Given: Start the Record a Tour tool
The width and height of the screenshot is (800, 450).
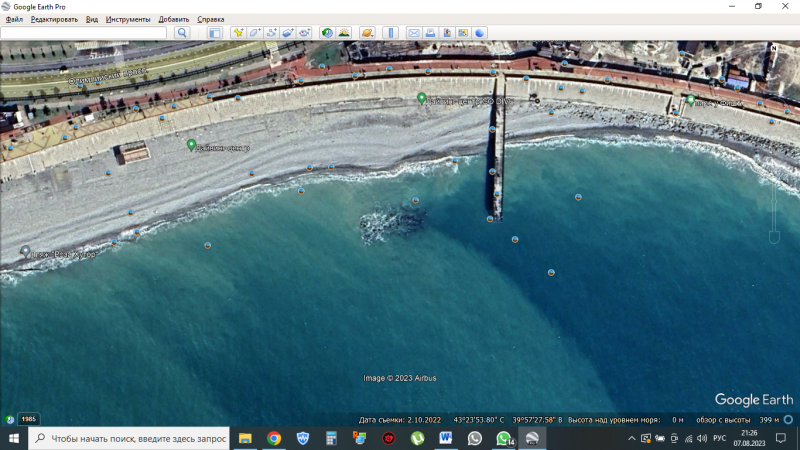Looking at the screenshot, I should pyautogui.click(x=303, y=33).
